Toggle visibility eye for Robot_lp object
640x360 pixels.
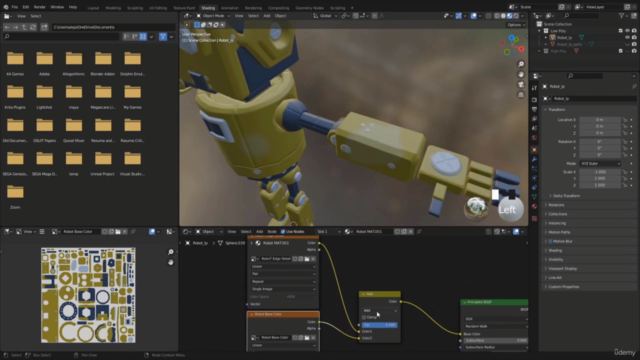(627, 38)
